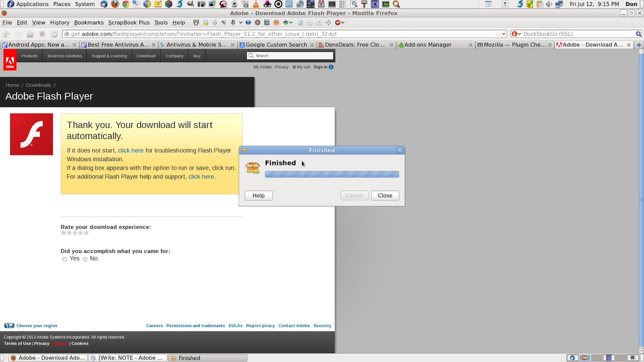Rate download experience with first star
Screen dimensions: 644x362
[x=63, y=233]
